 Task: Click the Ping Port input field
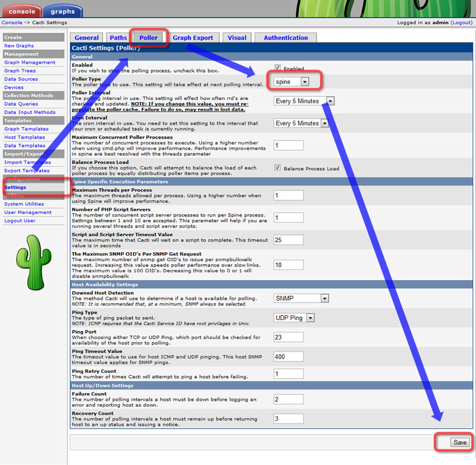[x=289, y=337]
